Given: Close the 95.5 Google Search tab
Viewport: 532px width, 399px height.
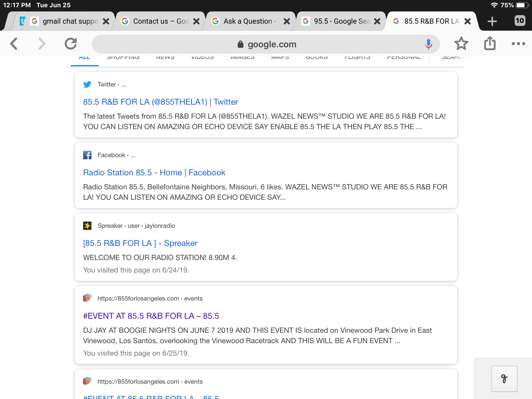Looking at the screenshot, I should point(377,21).
